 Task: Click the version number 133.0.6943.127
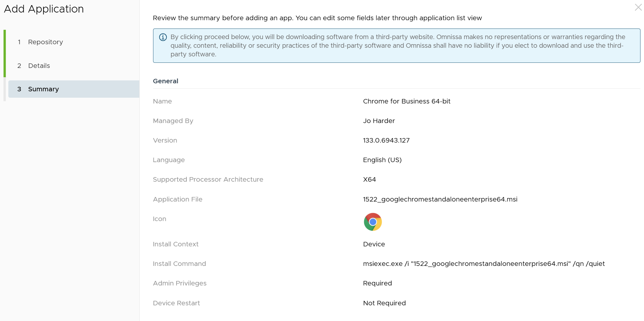[x=386, y=140]
